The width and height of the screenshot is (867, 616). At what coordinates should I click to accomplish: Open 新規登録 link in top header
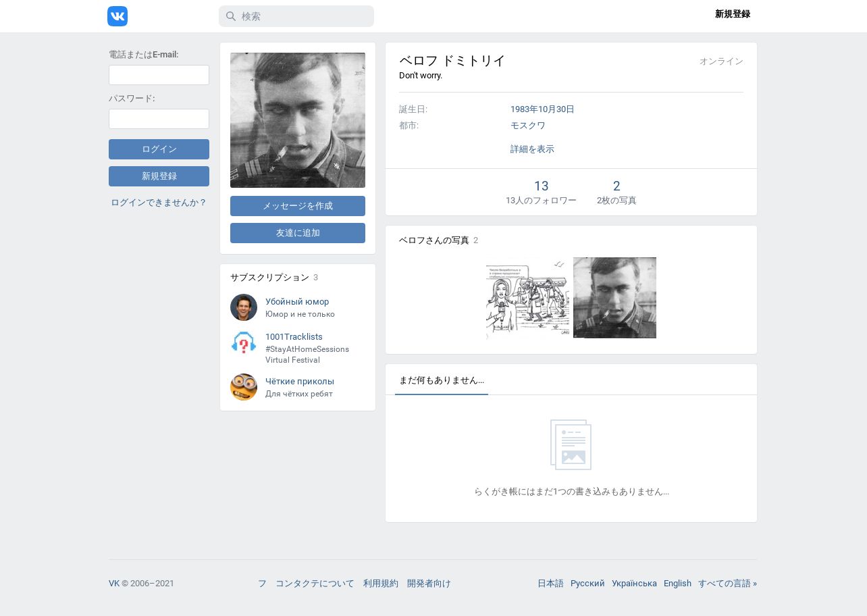point(733,14)
